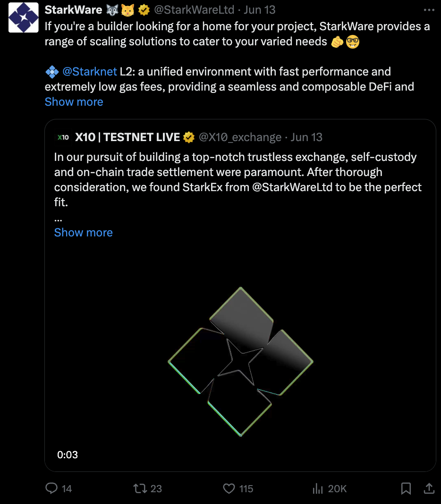The height and width of the screenshot is (504, 441).
Task: Open the @Starknet mention link
Action: point(89,72)
